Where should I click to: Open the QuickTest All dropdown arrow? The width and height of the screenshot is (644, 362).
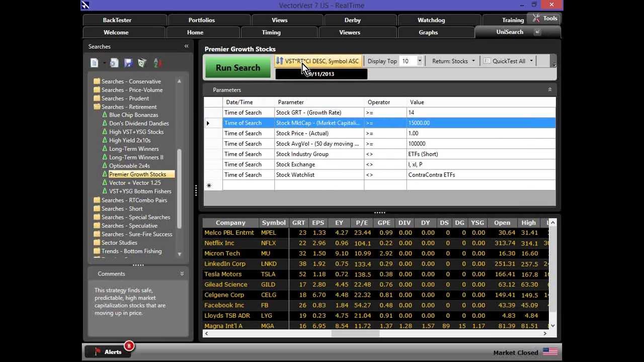(x=531, y=61)
